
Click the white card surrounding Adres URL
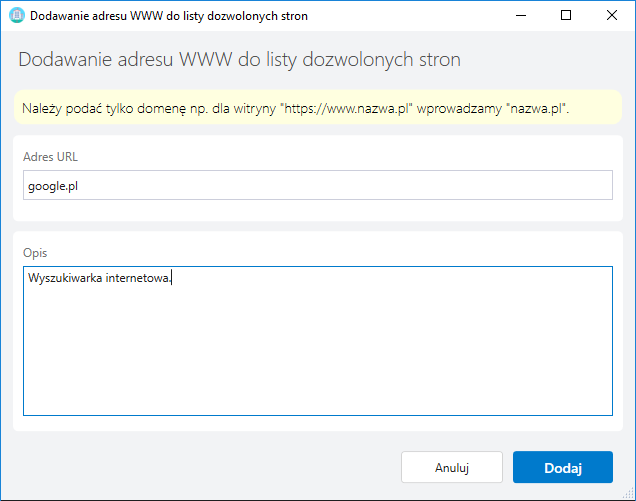(x=318, y=178)
